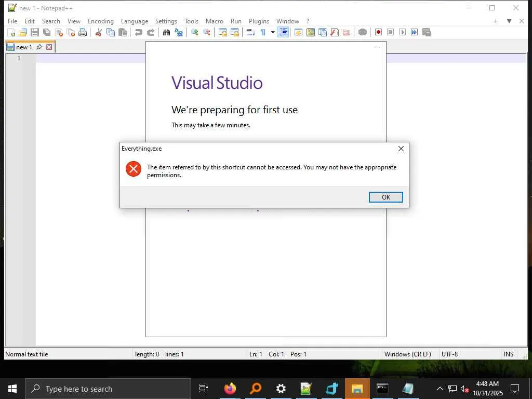This screenshot has height=399, width=532.
Task: Open the Folder as Workspace icon
Action: coord(347,32)
